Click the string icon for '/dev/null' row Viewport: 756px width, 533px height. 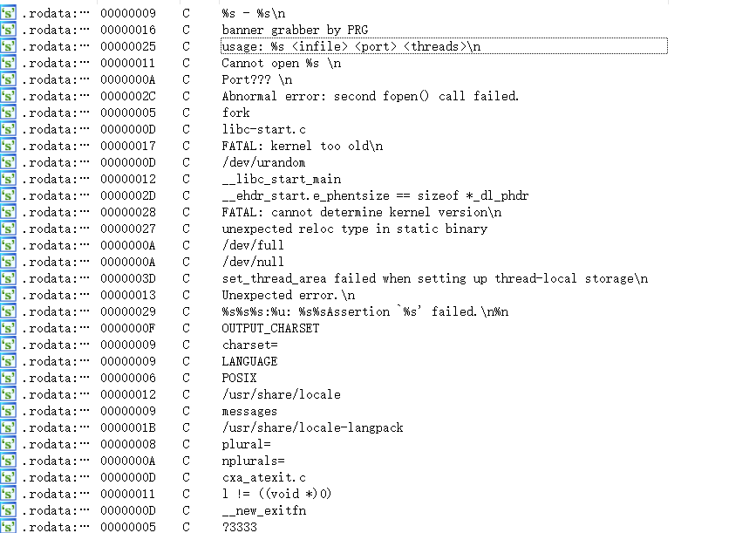click(9, 262)
